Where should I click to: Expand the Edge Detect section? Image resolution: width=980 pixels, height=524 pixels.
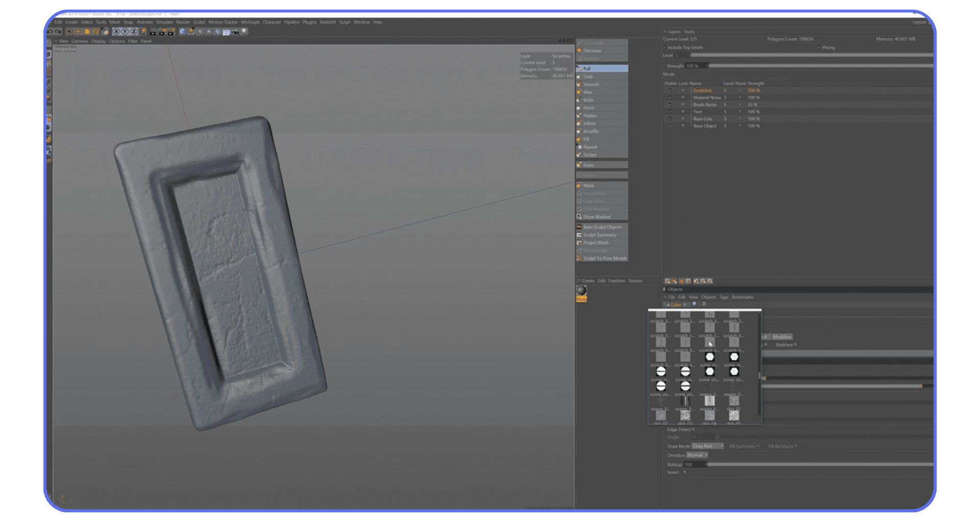click(677, 430)
